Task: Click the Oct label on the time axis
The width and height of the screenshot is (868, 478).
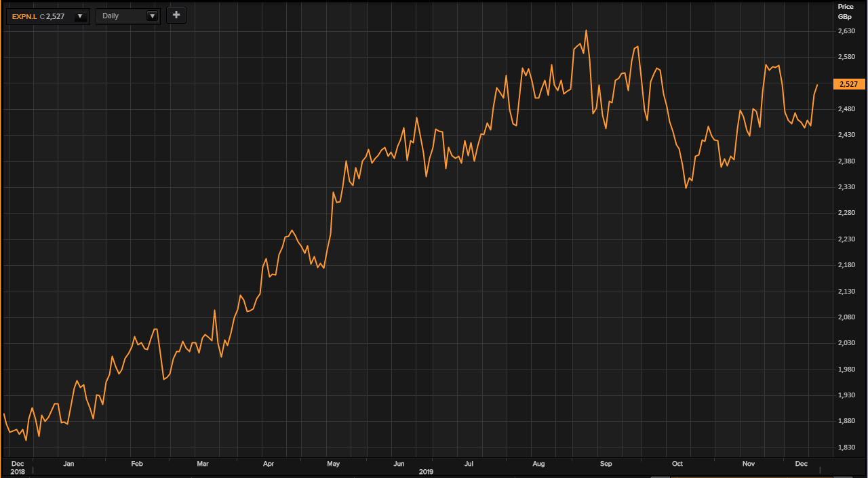Action: point(677,464)
